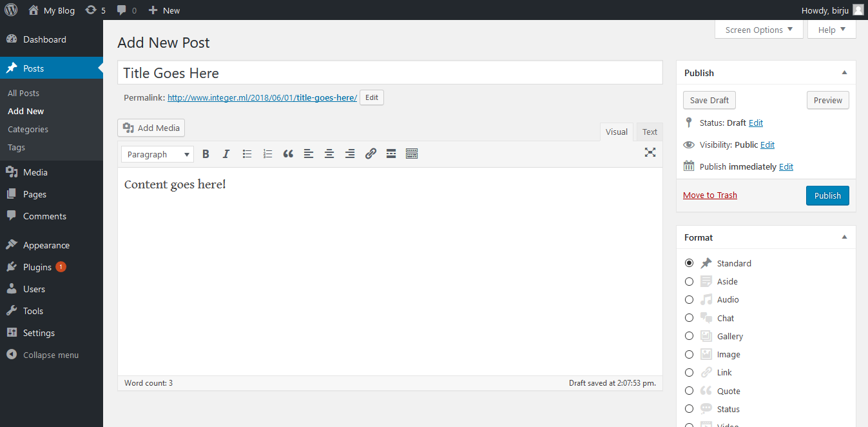This screenshot has height=427, width=868.
Task: Enter distraction-free writing mode
Action: click(650, 153)
